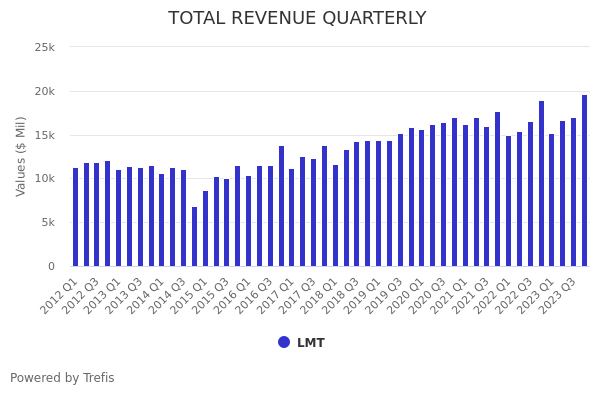
Task: Select the 2020 Q1 revenue bar
Action: pos(422,198)
